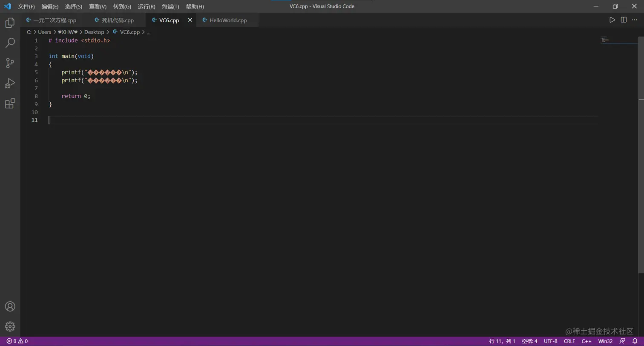
Task: Open the 文件(F) menu
Action: point(26,6)
